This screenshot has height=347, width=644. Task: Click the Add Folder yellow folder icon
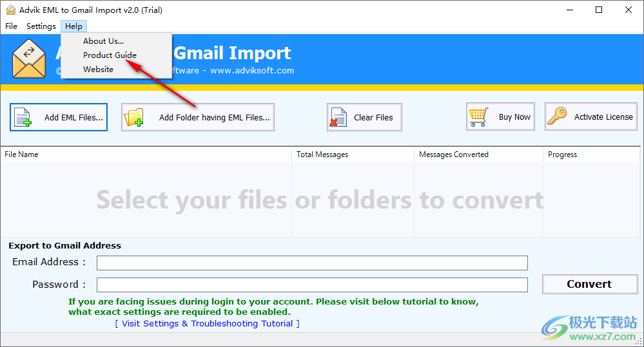pos(134,117)
